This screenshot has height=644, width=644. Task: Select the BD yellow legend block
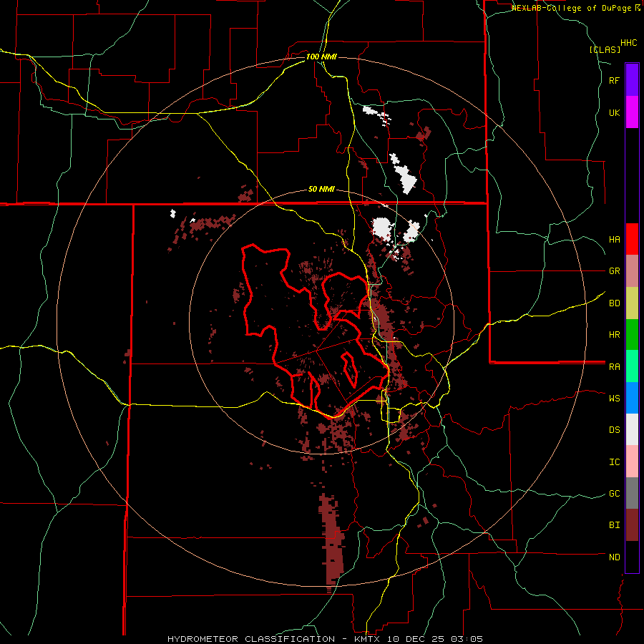tap(632, 303)
